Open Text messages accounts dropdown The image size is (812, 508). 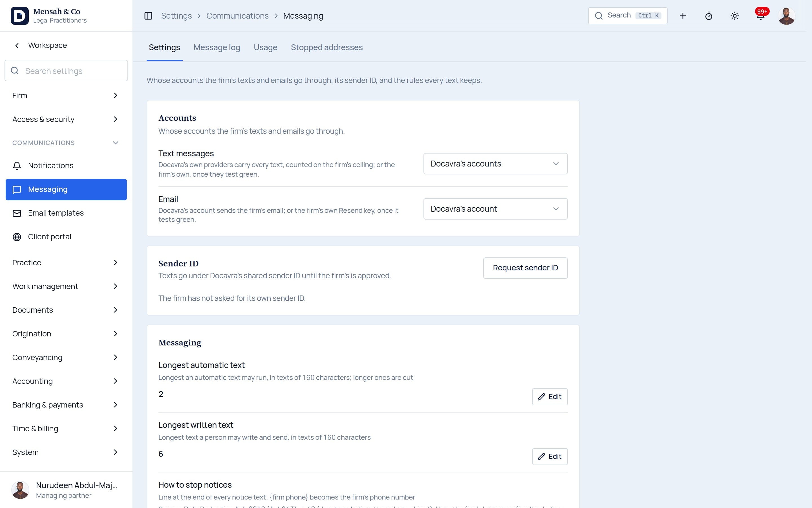(x=495, y=164)
